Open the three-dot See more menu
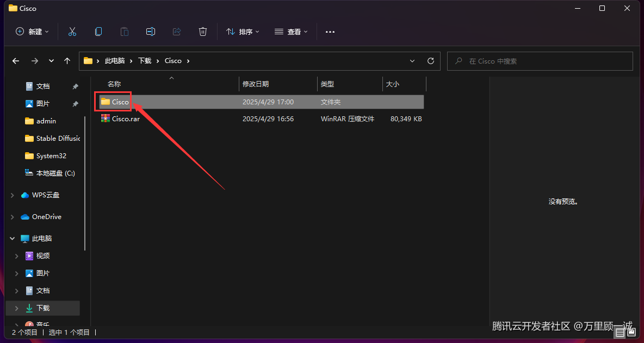The image size is (644, 343). click(330, 32)
